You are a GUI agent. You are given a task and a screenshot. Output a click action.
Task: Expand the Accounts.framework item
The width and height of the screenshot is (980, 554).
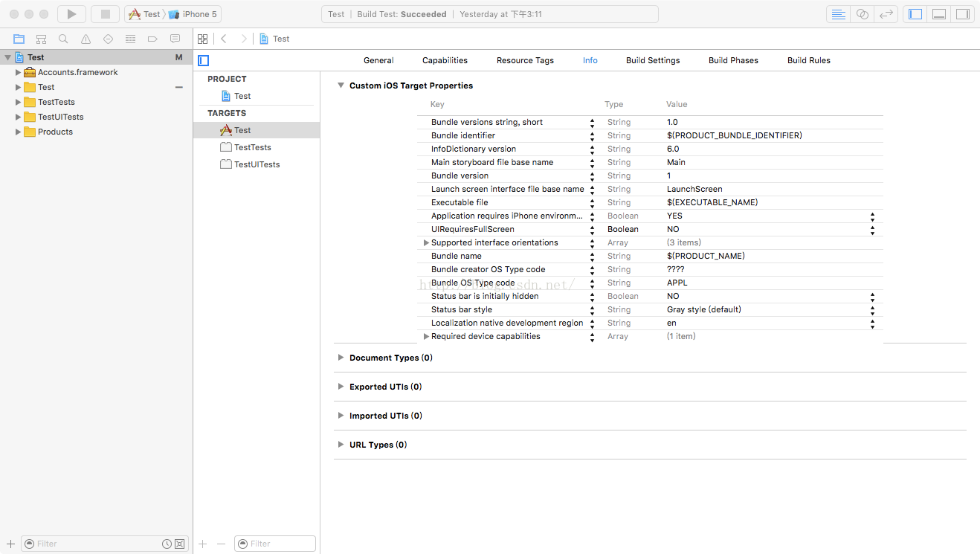(x=19, y=72)
